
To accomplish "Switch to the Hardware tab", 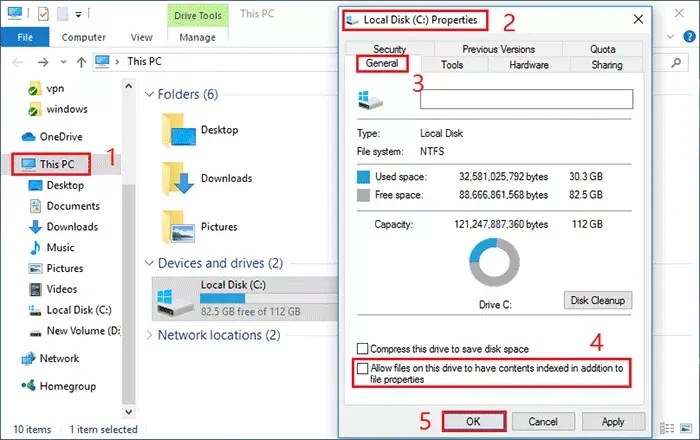I will 529,65.
